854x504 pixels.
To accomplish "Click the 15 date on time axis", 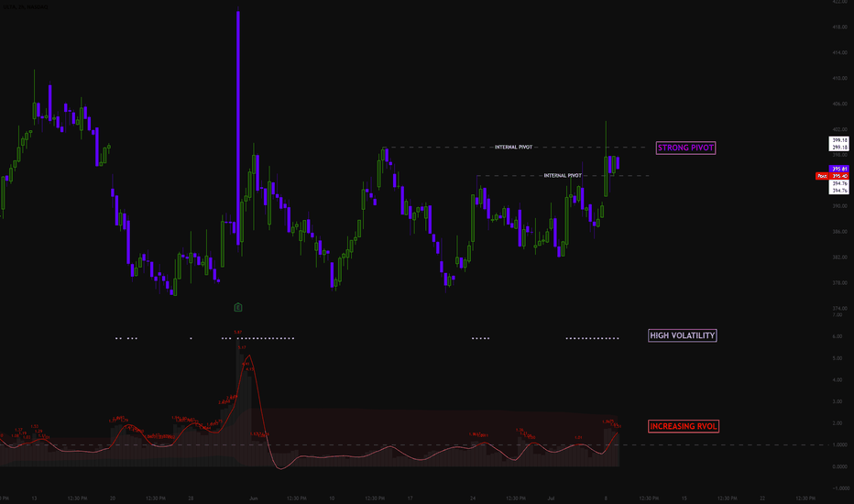I will pos(684,498).
